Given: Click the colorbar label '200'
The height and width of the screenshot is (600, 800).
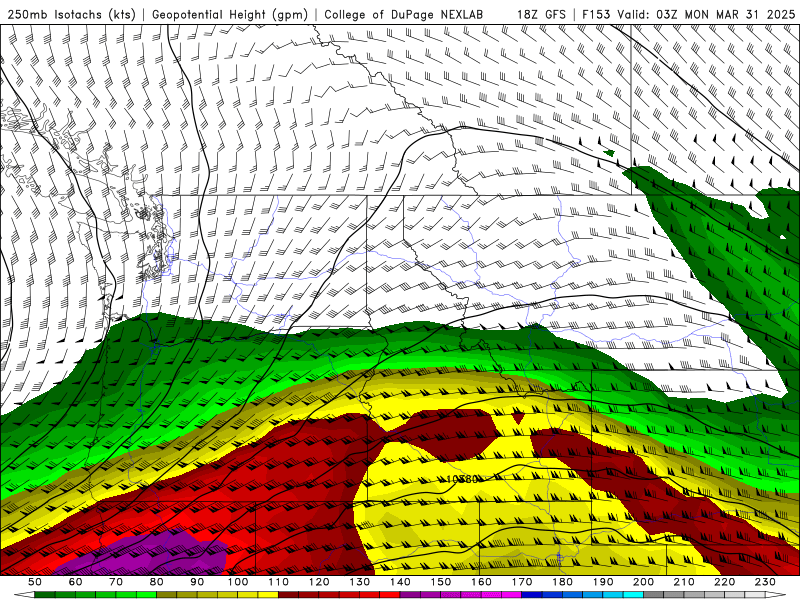Looking at the screenshot, I should pos(644,582).
